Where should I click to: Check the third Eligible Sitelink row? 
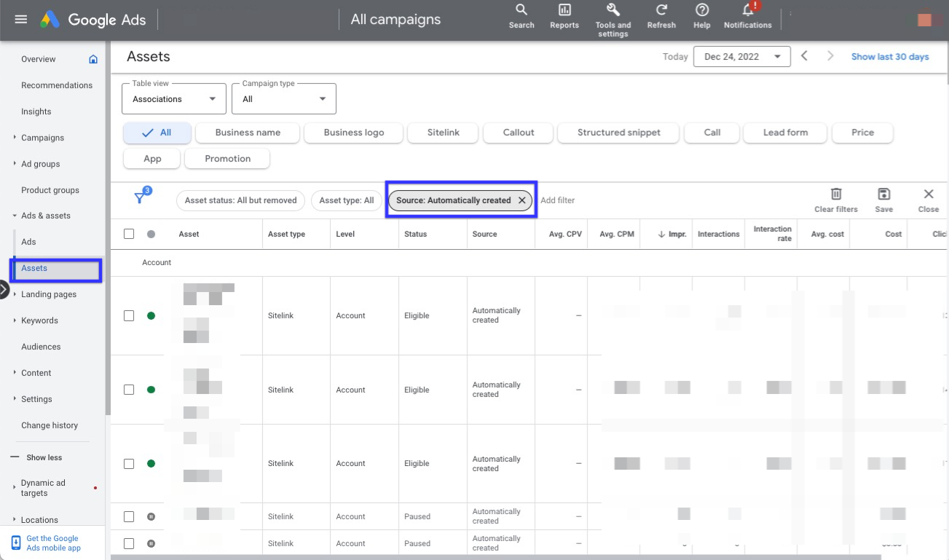tap(129, 463)
